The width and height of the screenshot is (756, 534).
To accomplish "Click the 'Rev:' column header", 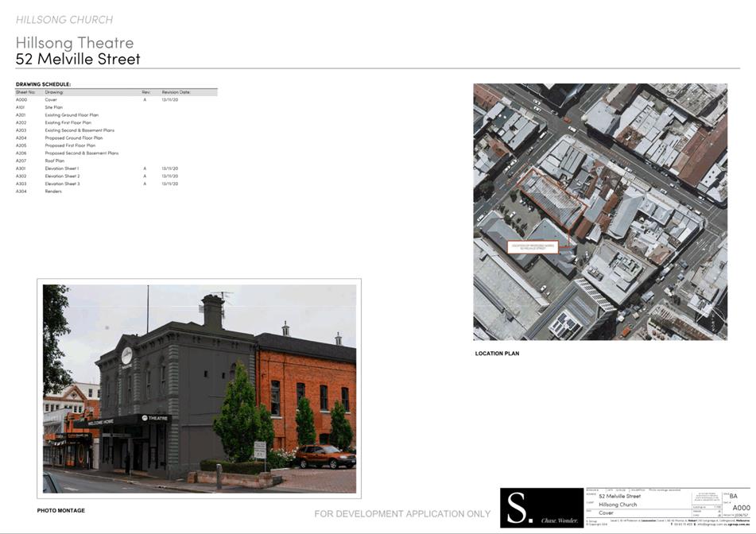I will pyautogui.click(x=146, y=92).
